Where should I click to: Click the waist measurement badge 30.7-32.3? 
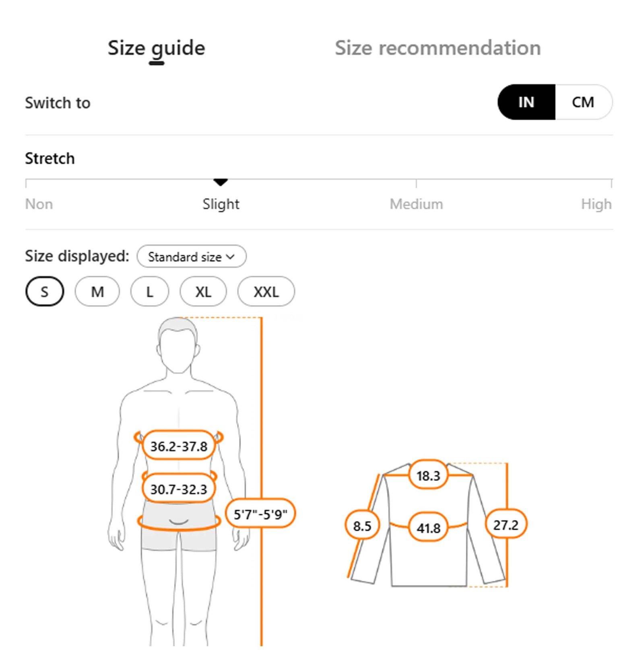(179, 489)
